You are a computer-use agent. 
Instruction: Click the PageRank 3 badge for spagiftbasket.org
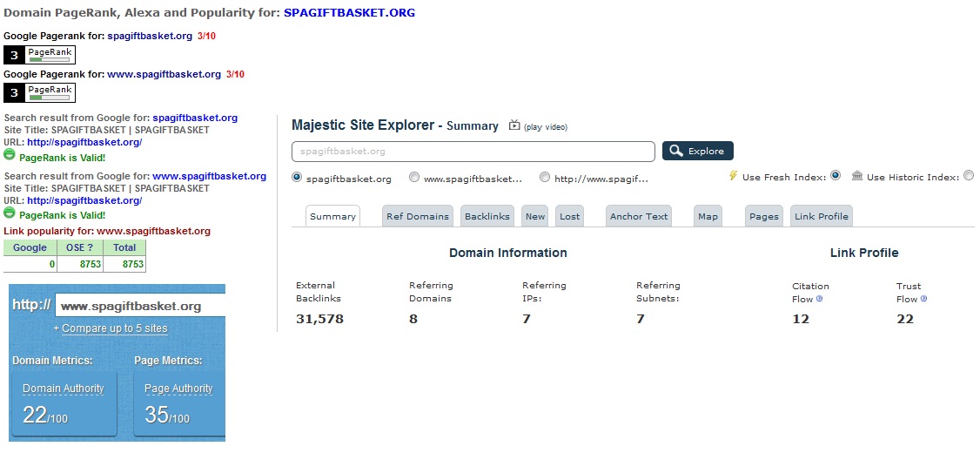pyautogui.click(x=39, y=54)
